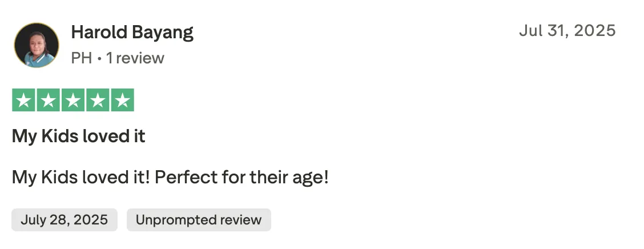Screen dimensions: 644x249
Task: Click the dot separator between PH and 1 review
Action: (x=99, y=59)
